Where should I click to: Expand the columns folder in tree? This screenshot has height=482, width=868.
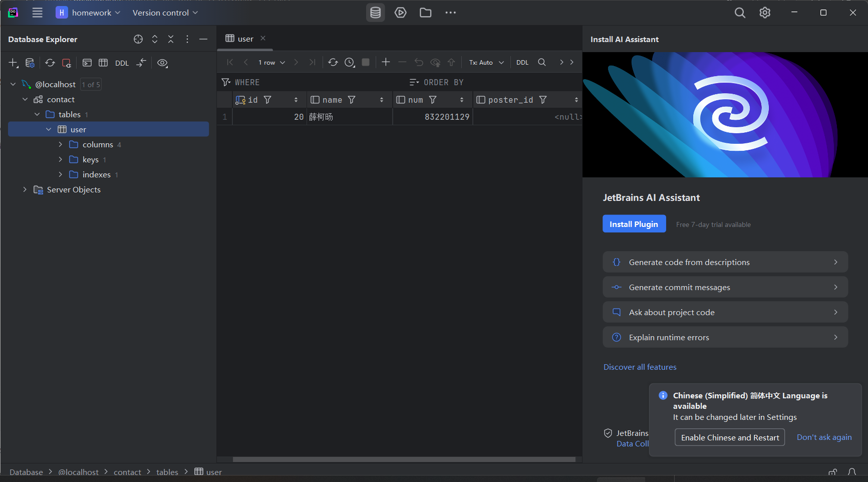[61, 144]
